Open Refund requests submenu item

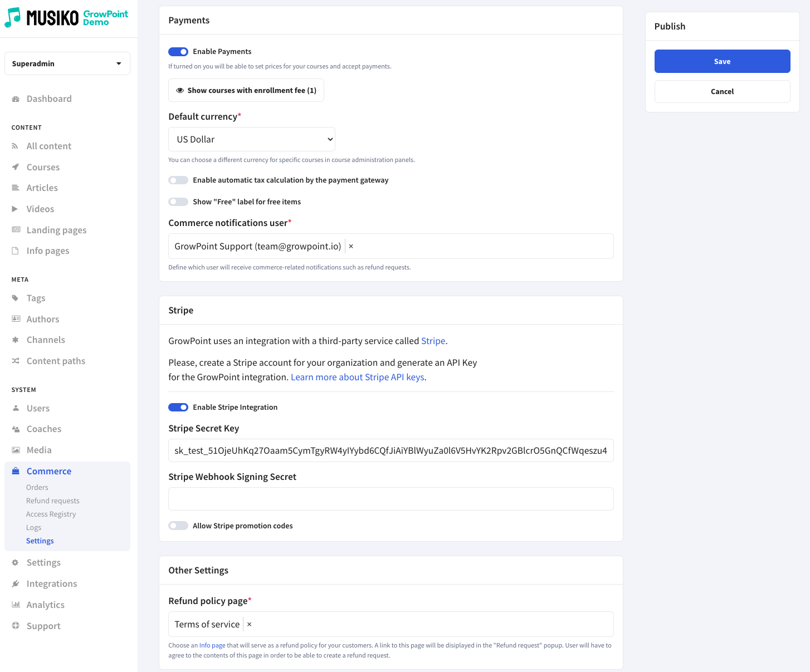(x=53, y=501)
